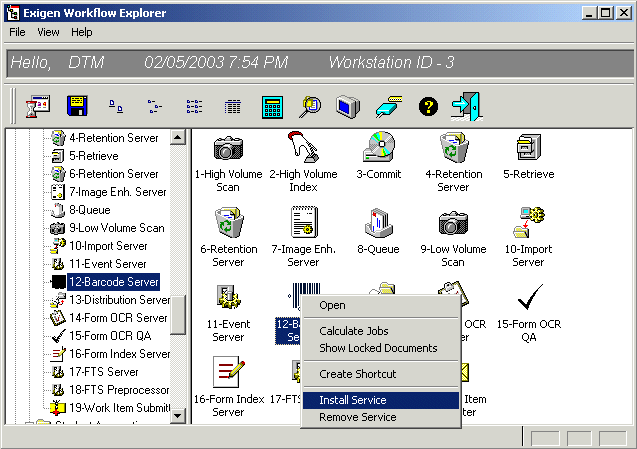The image size is (637, 449).
Task: Click the magnifier search toolbar icon
Action: [310, 107]
